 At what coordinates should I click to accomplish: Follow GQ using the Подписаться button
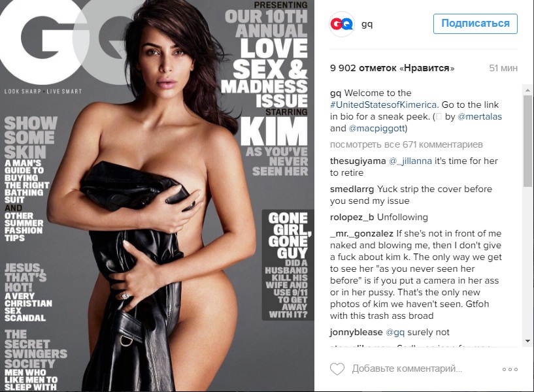click(x=475, y=24)
